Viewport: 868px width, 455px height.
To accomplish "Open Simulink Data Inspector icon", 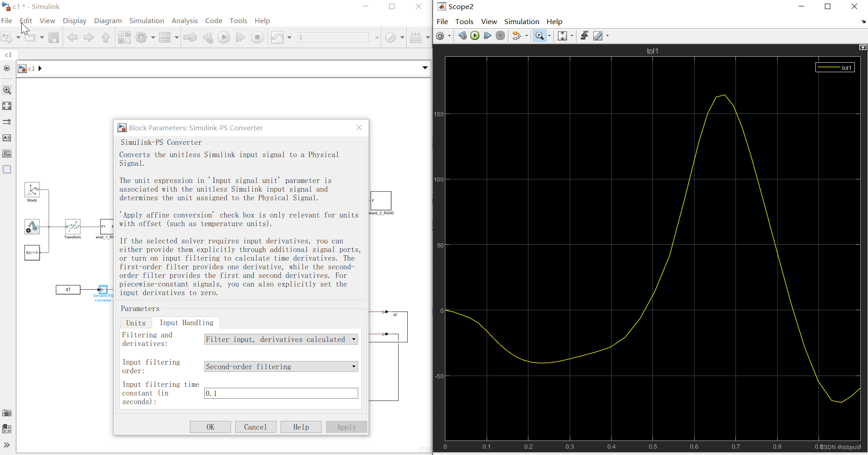I will pyautogui.click(x=277, y=37).
